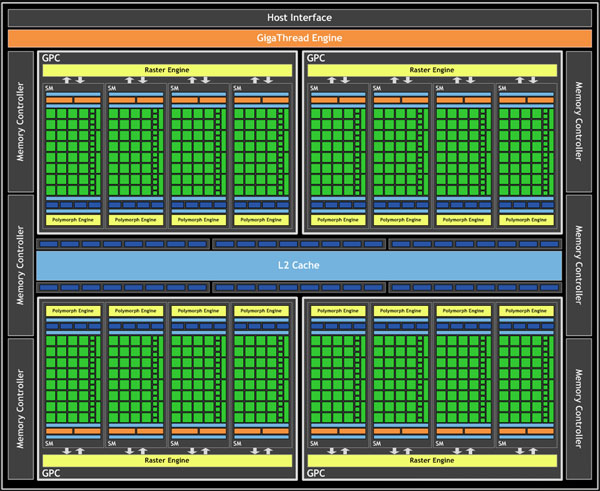This screenshot has height=491, width=600.
Task: Click the Host Interface bar
Action: (300, 17)
